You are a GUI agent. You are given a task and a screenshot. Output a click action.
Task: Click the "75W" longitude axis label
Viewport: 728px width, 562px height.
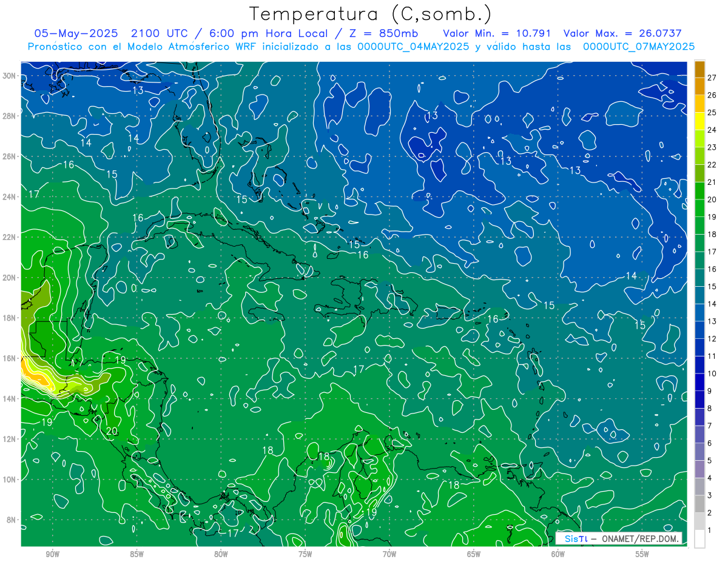305,554
